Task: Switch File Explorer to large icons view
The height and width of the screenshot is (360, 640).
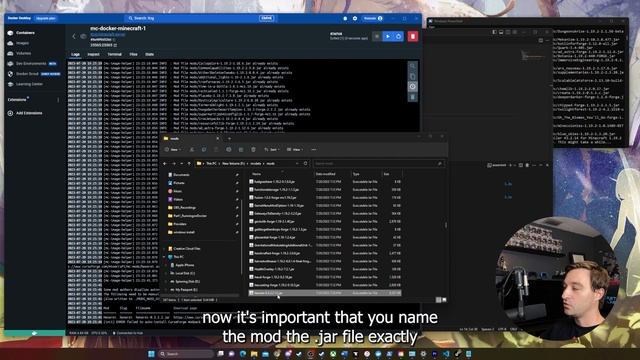Action: [x=444, y=300]
